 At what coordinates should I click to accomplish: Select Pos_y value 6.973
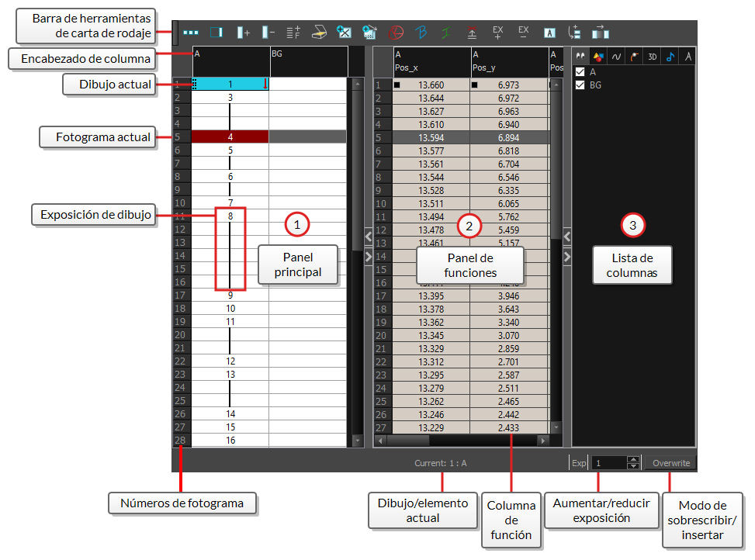(509, 85)
